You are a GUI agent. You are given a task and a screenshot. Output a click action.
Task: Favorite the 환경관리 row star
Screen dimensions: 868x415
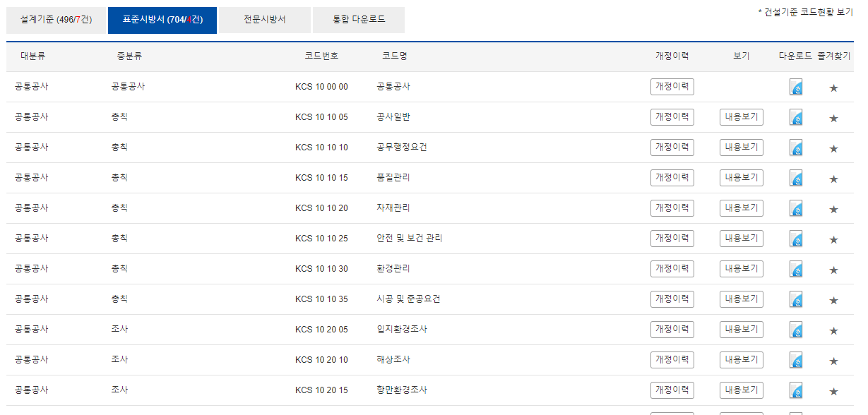click(833, 270)
